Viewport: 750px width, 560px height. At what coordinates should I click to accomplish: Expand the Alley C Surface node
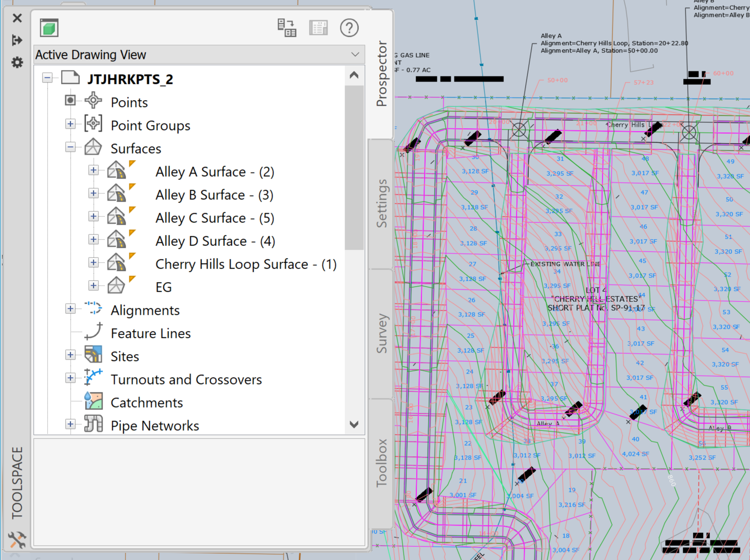(x=93, y=216)
